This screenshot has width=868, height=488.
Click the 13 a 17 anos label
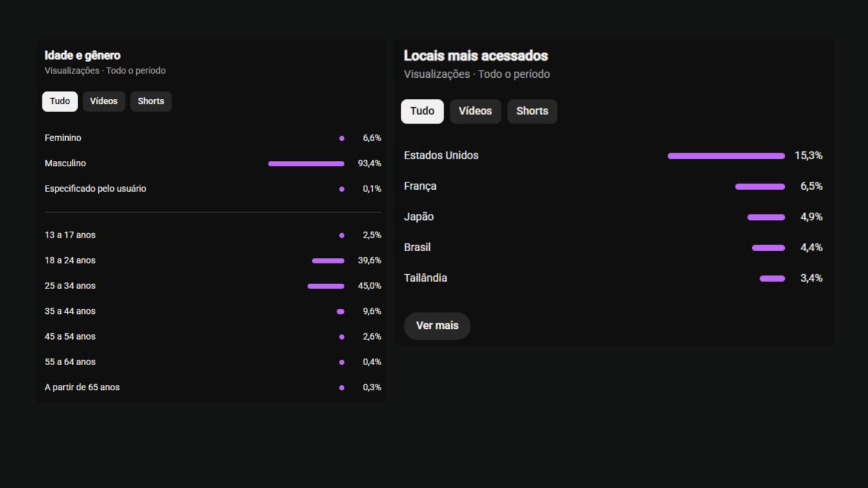pyautogui.click(x=70, y=235)
